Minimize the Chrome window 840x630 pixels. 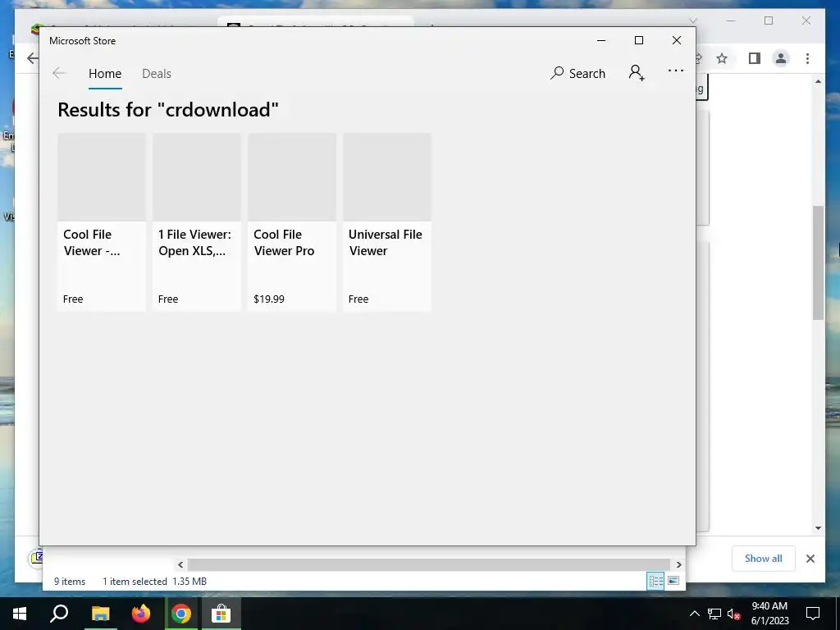[731, 21]
